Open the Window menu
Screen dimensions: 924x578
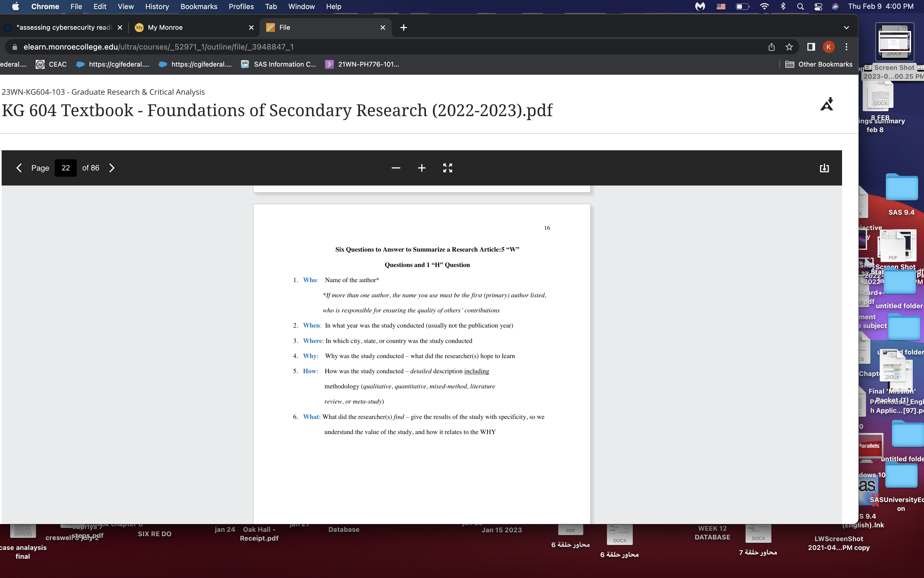[x=301, y=7]
